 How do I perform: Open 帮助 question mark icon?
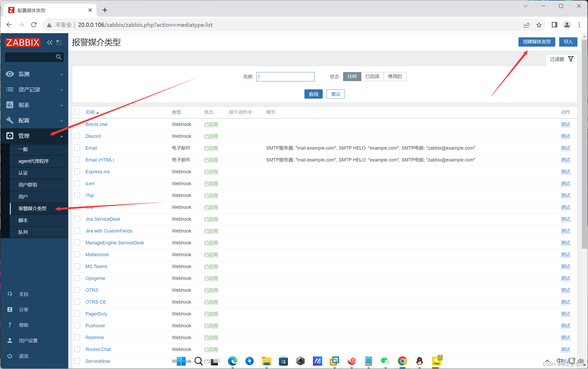10,325
